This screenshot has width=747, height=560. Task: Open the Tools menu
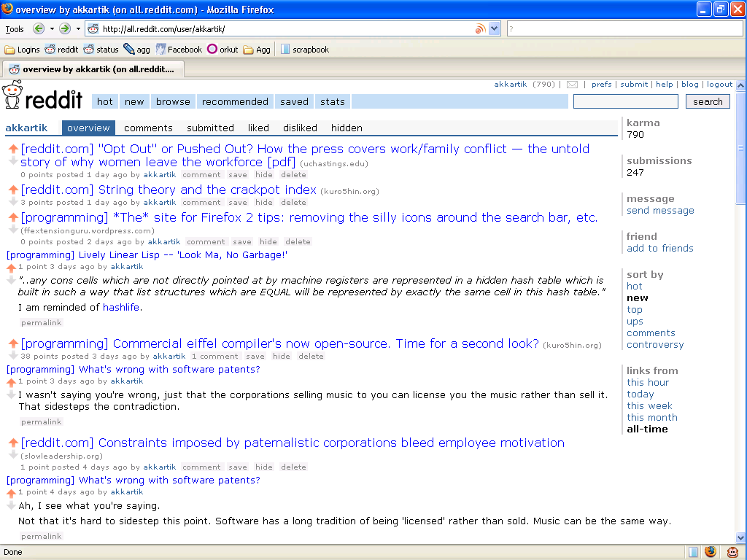pyautogui.click(x=15, y=29)
